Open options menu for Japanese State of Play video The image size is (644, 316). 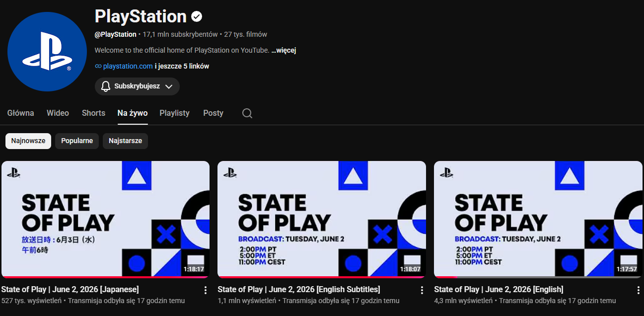tap(206, 290)
